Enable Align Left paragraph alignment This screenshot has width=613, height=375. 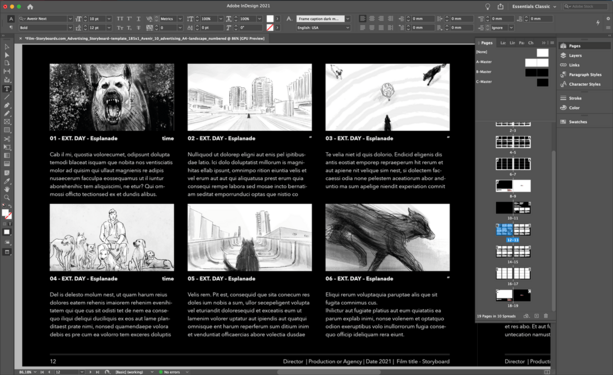click(x=363, y=19)
